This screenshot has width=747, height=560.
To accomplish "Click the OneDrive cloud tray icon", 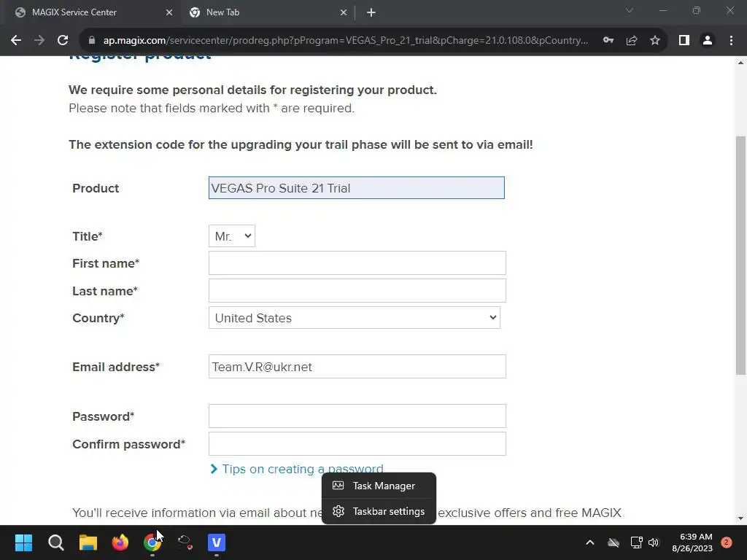I will tap(613, 542).
